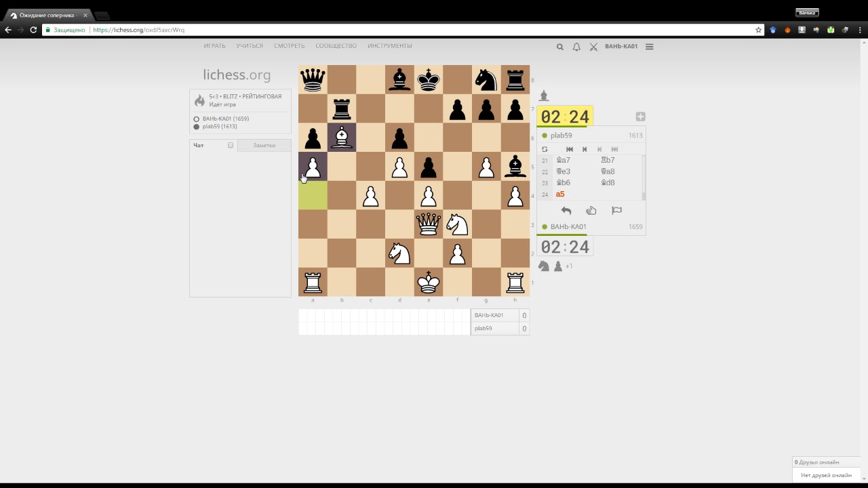Screen dimensions: 868x488
Task: Toggle the chat checkbox
Action: [231, 145]
